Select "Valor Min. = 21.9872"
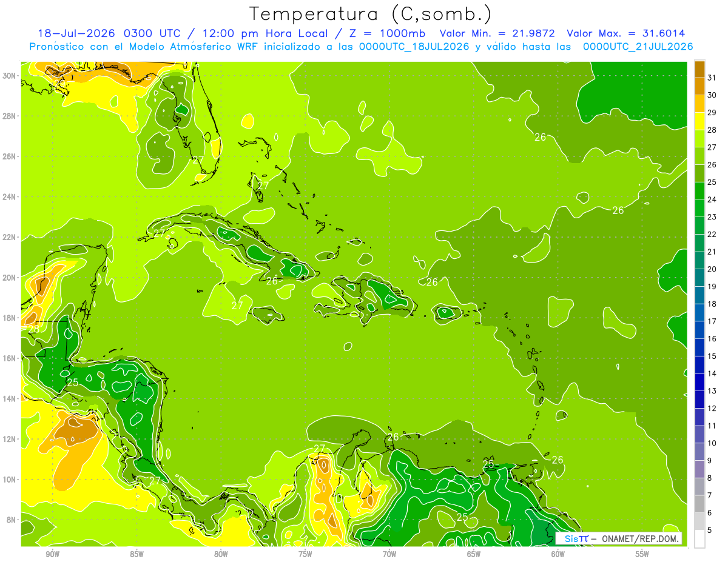This screenshot has width=728, height=562. pyautogui.click(x=497, y=33)
